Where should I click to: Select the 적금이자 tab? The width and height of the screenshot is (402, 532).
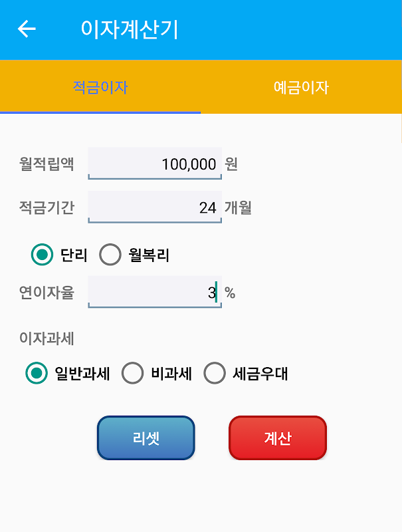coord(100,87)
